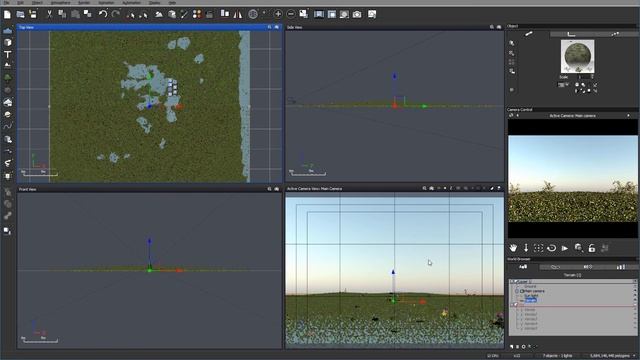The image size is (640, 360).
Task: Open the Edit menu
Action: click(20, 2)
